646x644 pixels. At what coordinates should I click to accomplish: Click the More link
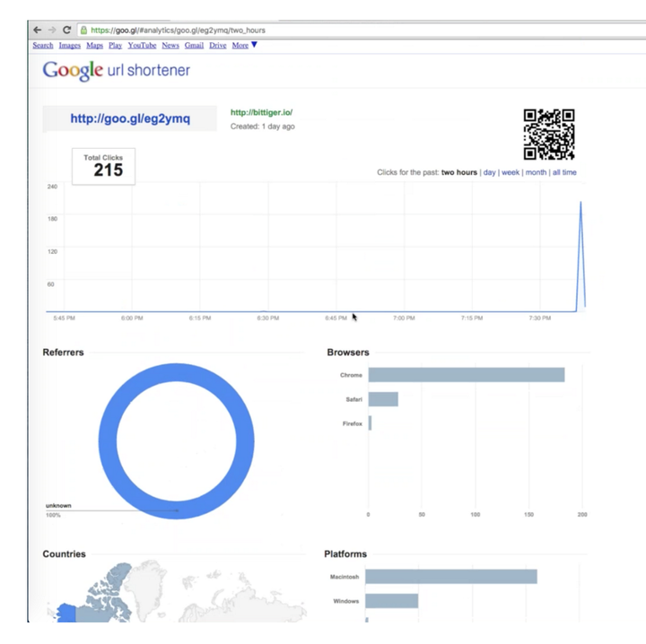[240, 45]
